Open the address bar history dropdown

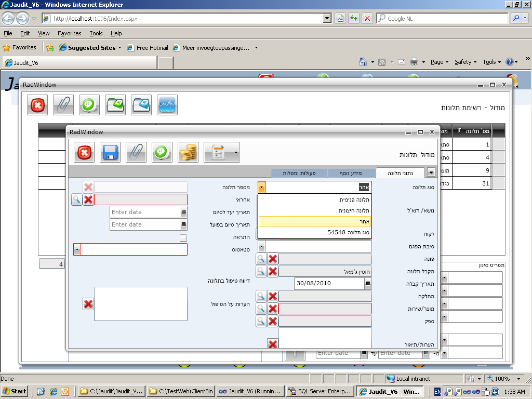click(327, 18)
